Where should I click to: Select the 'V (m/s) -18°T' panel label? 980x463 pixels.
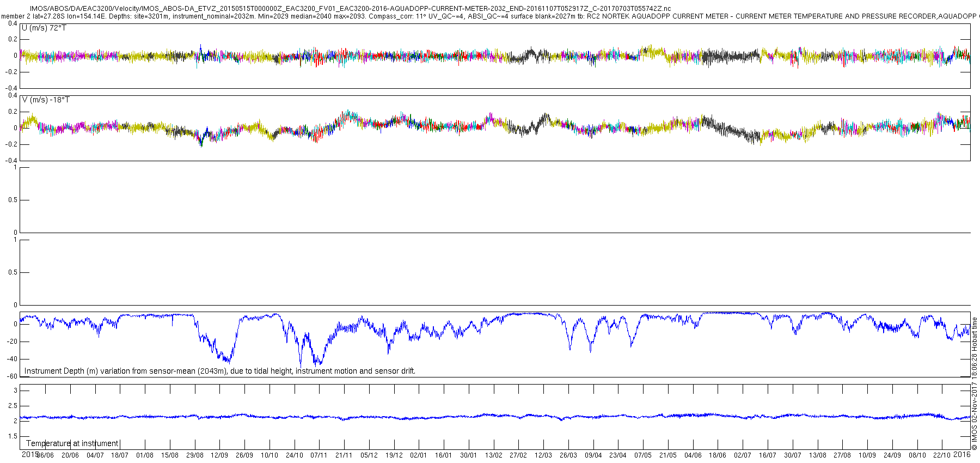(46, 100)
